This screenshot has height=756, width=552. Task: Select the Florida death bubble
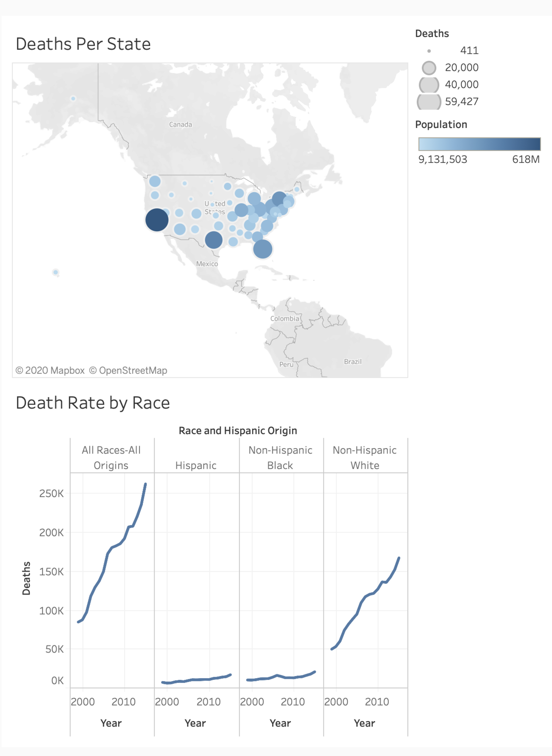tap(263, 249)
